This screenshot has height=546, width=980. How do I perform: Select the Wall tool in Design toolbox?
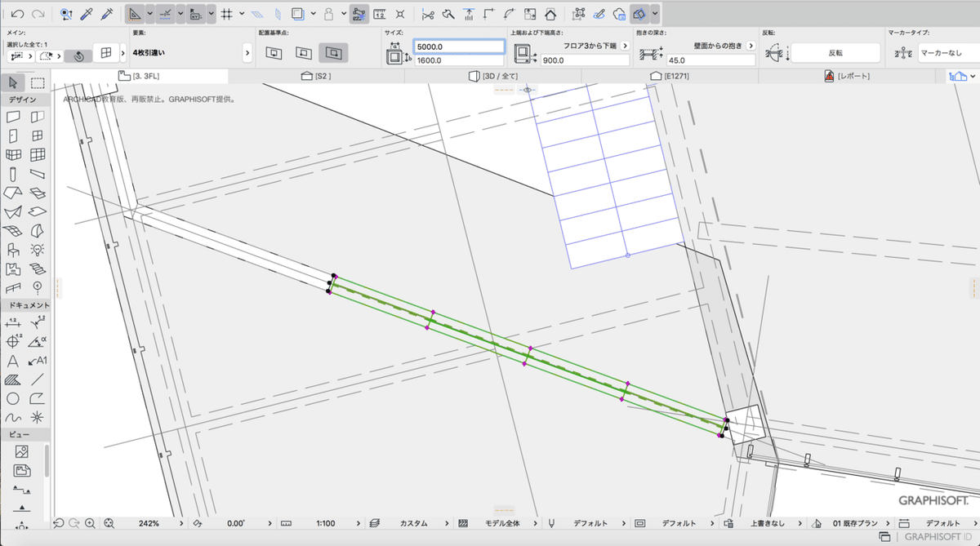coord(13,117)
